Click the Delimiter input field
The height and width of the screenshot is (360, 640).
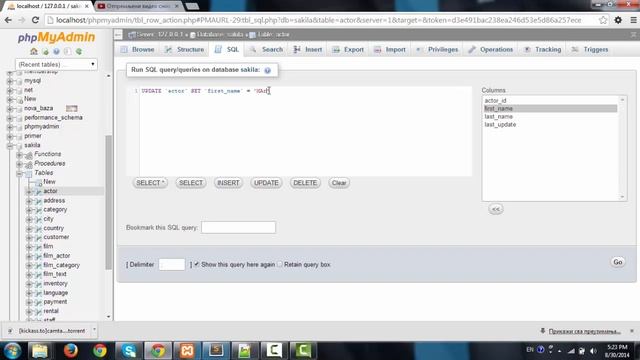pyautogui.click(x=172, y=264)
